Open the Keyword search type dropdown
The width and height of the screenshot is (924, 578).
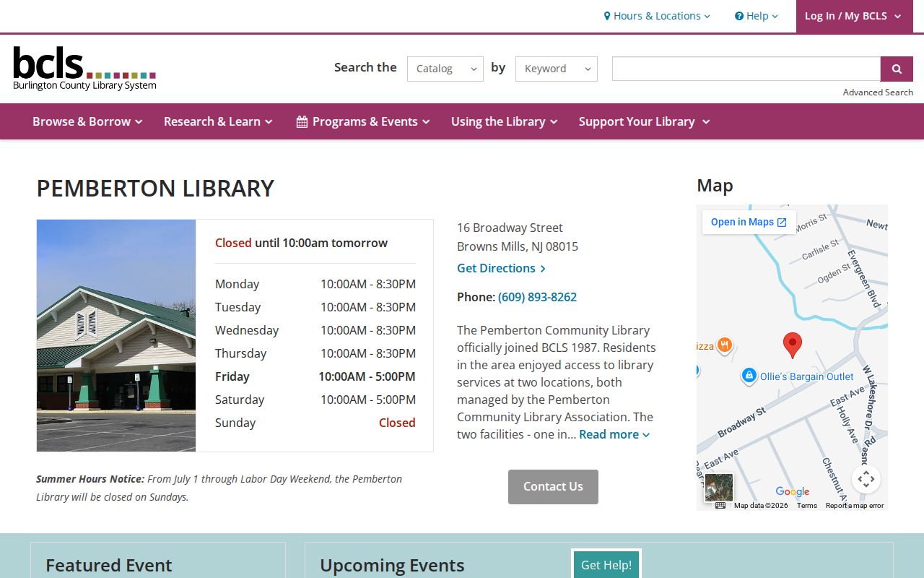557,69
